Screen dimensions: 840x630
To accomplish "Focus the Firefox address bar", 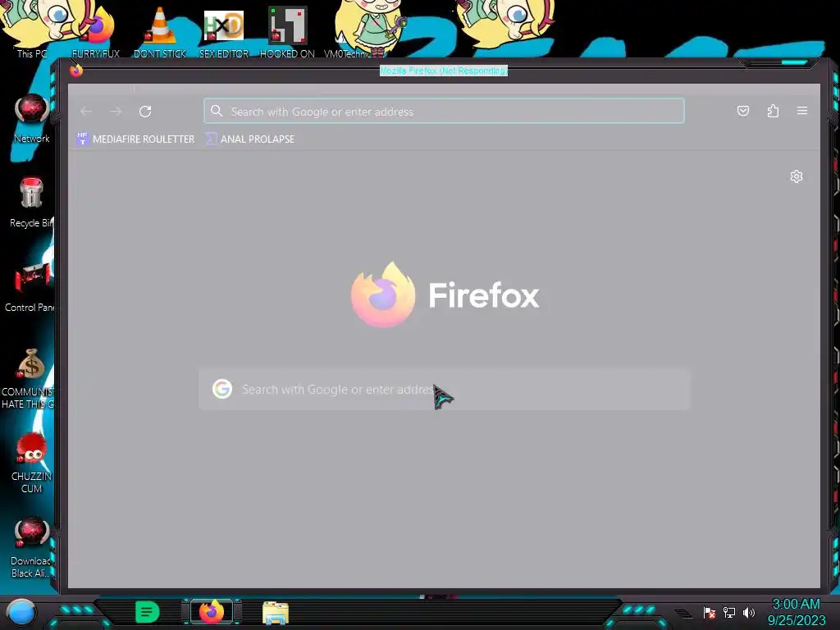I will [444, 111].
